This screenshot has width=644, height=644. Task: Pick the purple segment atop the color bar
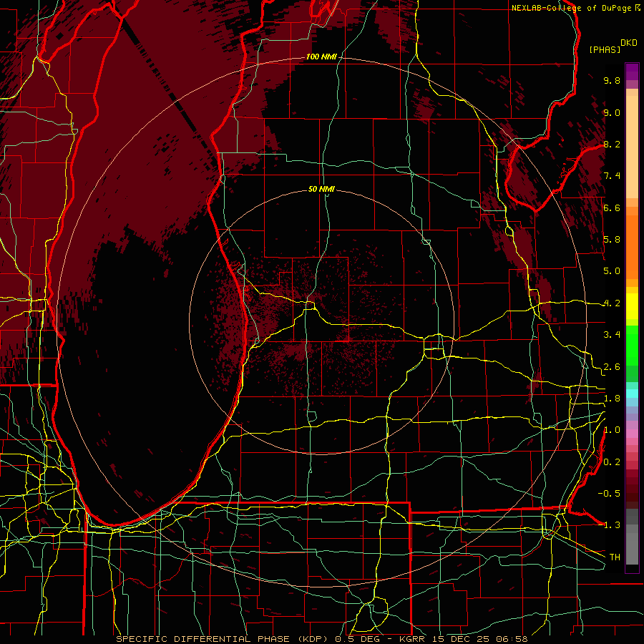[632, 72]
